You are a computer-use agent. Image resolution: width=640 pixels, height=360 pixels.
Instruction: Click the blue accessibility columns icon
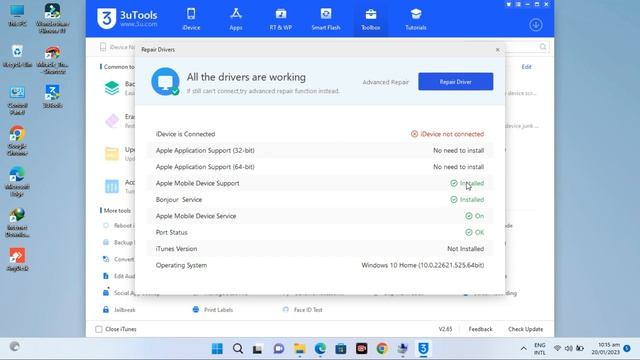[112, 186]
